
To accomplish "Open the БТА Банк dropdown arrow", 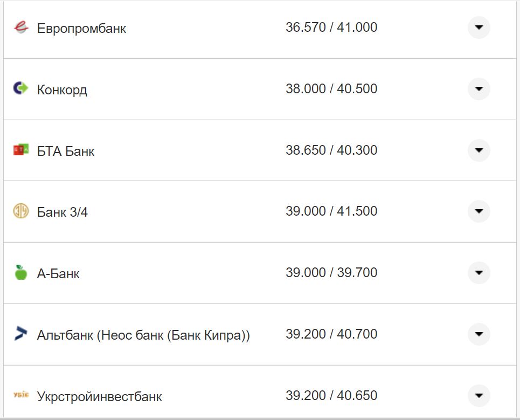I will 479,150.
